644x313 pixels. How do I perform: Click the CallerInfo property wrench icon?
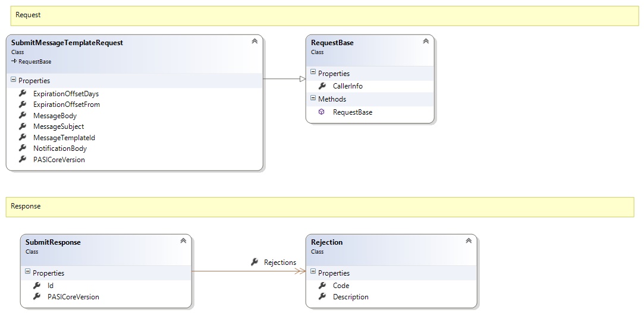coord(322,86)
